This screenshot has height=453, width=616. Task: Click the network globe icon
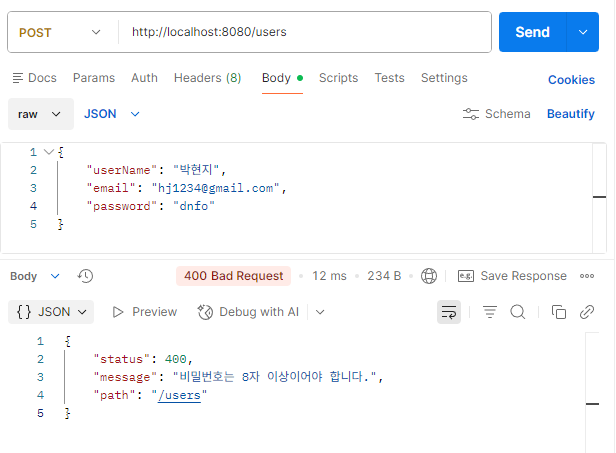pyautogui.click(x=429, y=276)
